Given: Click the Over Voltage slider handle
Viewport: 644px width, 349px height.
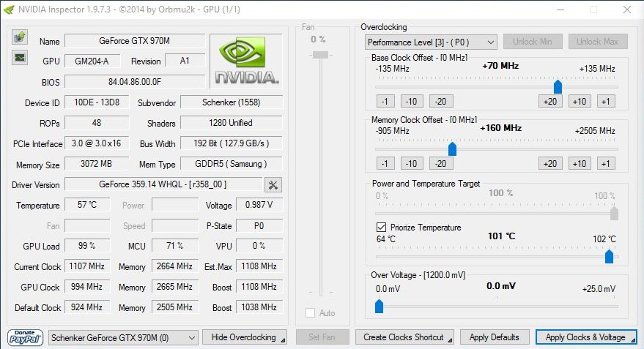Looking at the screenshot, I should click(x=379, y=307).
